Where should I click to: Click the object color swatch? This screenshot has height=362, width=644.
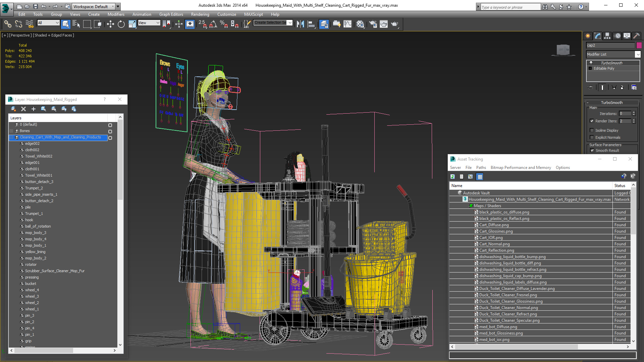[x=639, y=45]
